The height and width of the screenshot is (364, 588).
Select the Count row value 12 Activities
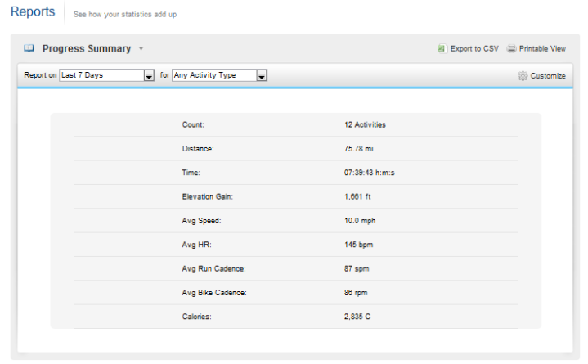click(365, 124)
